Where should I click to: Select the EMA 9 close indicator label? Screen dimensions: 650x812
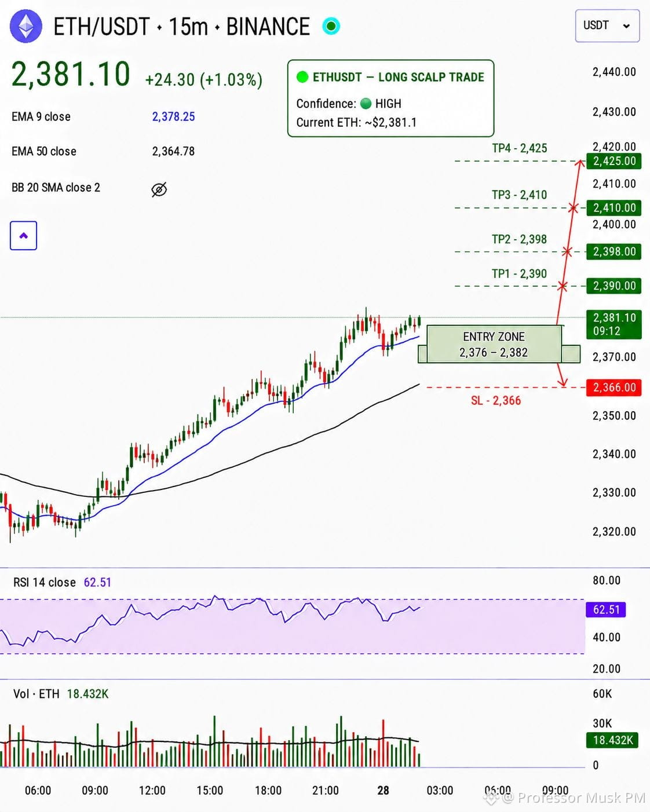tap(41, 116)
